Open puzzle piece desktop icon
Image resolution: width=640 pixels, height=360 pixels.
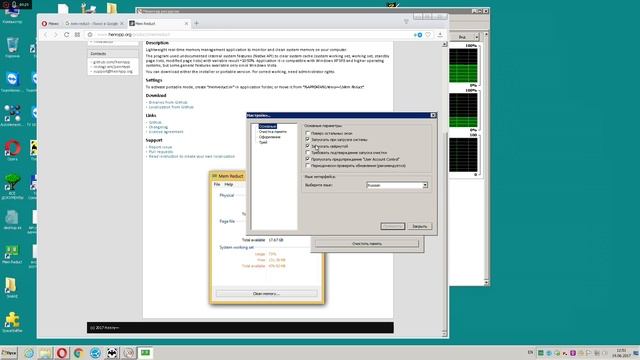click(12, 322)
